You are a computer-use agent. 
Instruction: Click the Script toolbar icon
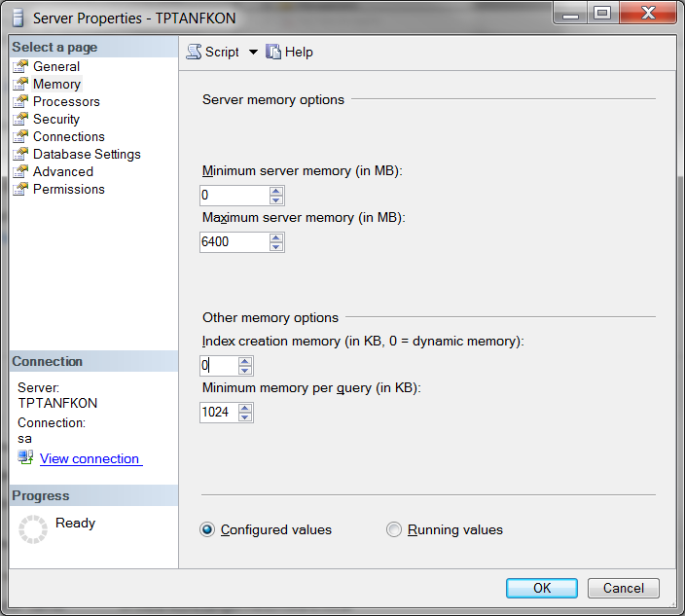click(194, 53)
